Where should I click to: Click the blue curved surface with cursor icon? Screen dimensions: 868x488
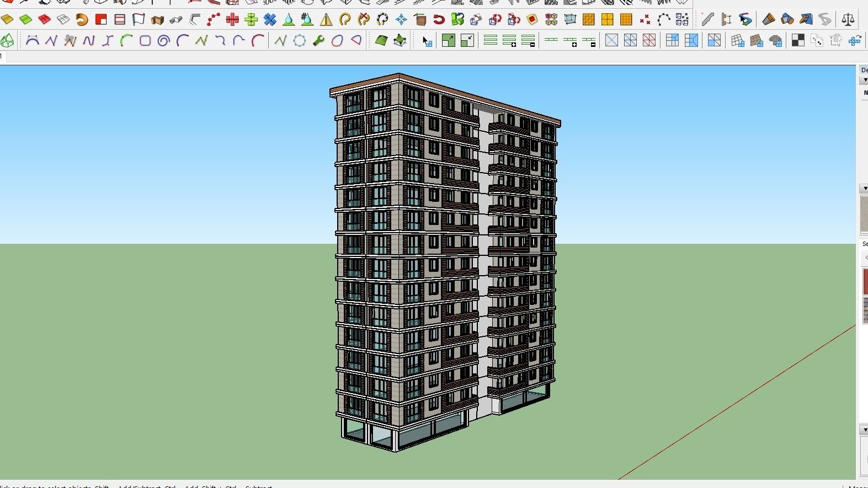tap(745, 20)
